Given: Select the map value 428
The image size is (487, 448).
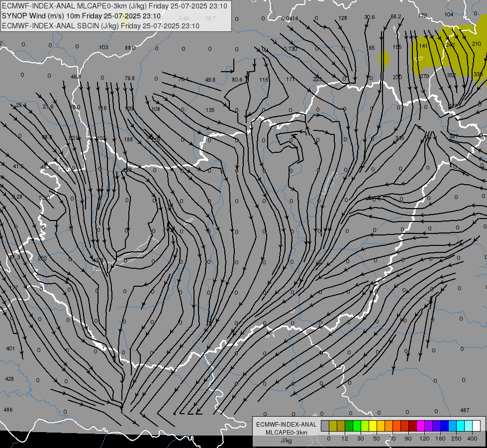Looking at the screenshot, I should click(9, 379).
